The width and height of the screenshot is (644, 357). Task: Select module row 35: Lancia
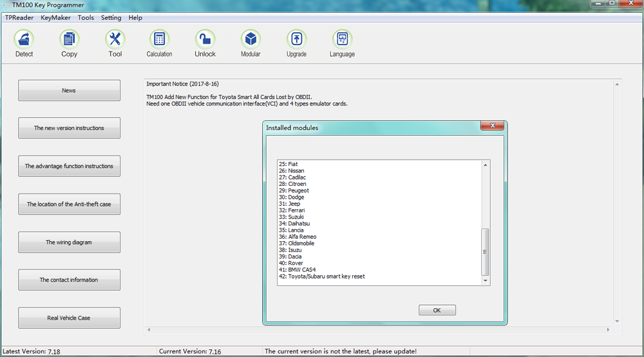tap(291, 230)
